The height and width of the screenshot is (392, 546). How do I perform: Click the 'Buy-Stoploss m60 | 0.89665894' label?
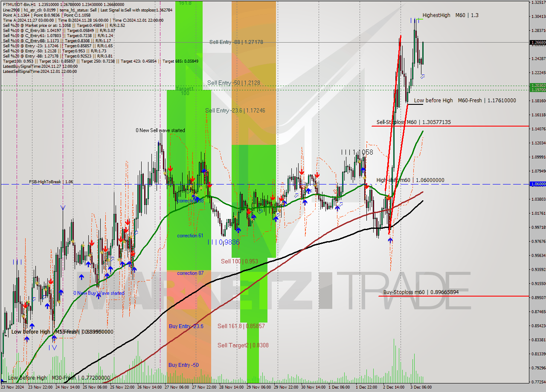[421, 292]
